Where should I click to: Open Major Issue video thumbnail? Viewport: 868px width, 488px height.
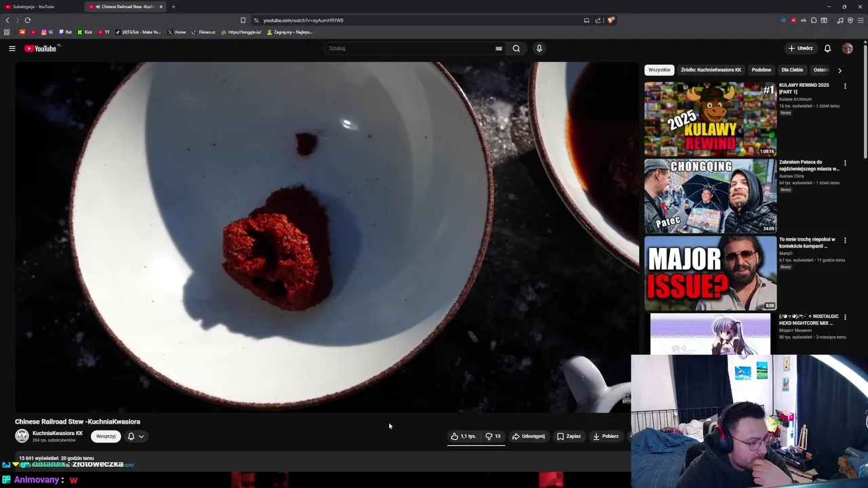[x=710, y=273]
